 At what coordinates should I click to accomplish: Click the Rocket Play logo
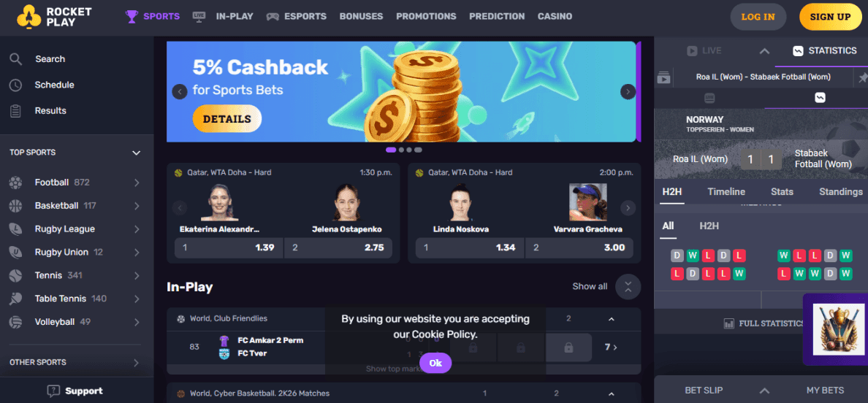[x=53, y=17]
